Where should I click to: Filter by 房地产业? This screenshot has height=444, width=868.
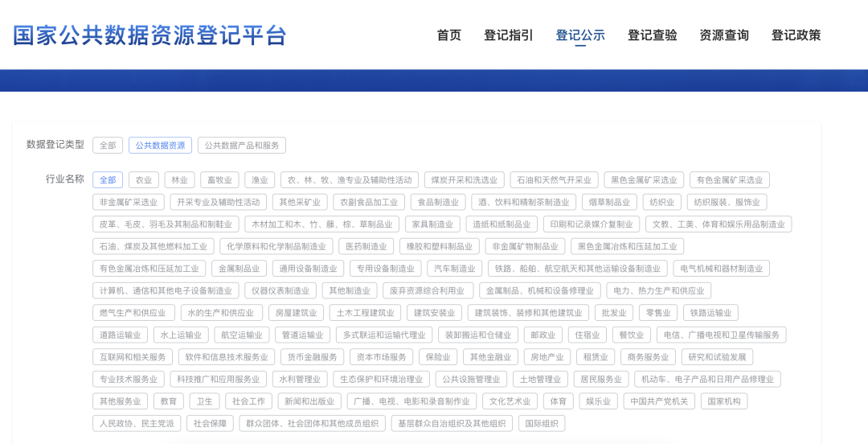pyautogui.click(x=547, y=357)
